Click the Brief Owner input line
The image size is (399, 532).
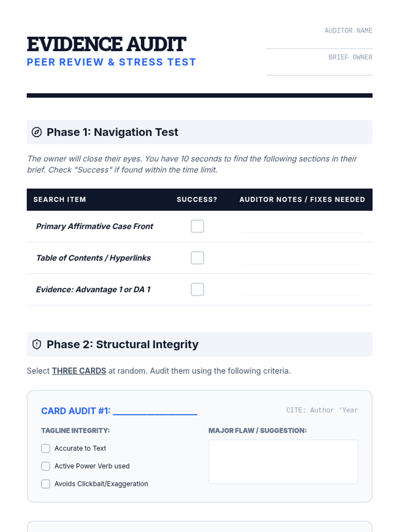coord(319,70)
